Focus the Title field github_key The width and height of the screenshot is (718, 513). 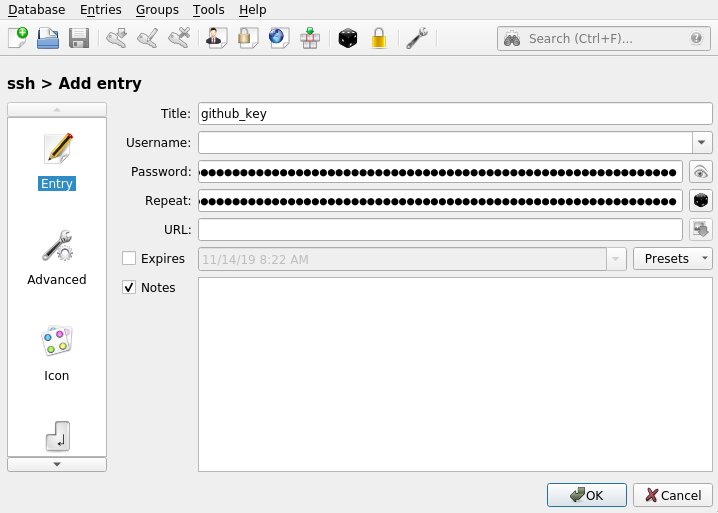(455, 114)
